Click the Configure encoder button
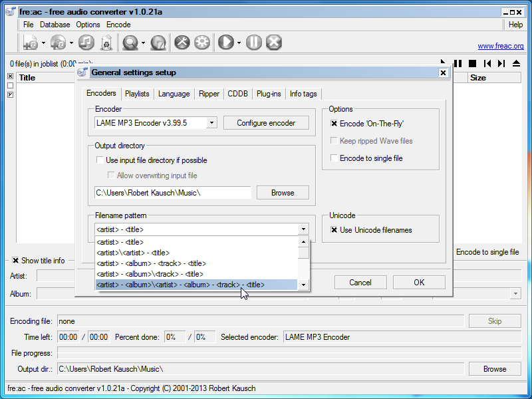Viewport: 532px width, 399px height. point(266,123)
